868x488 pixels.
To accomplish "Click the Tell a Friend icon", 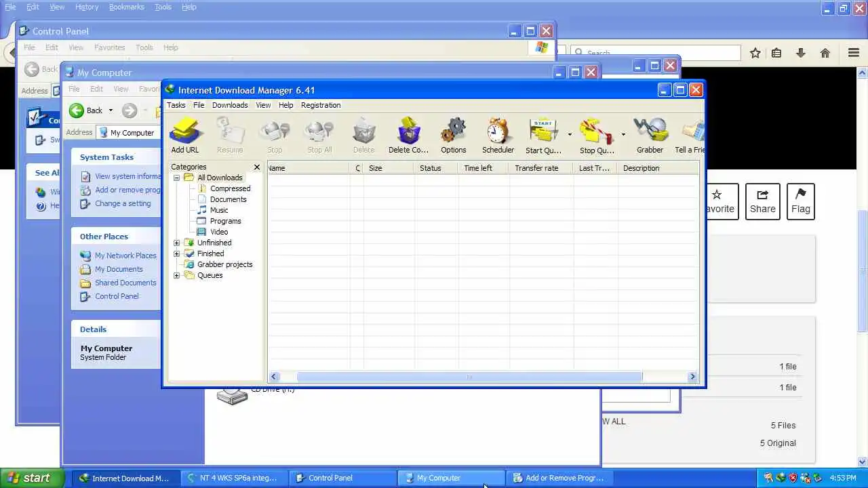I will pos(690,136).
